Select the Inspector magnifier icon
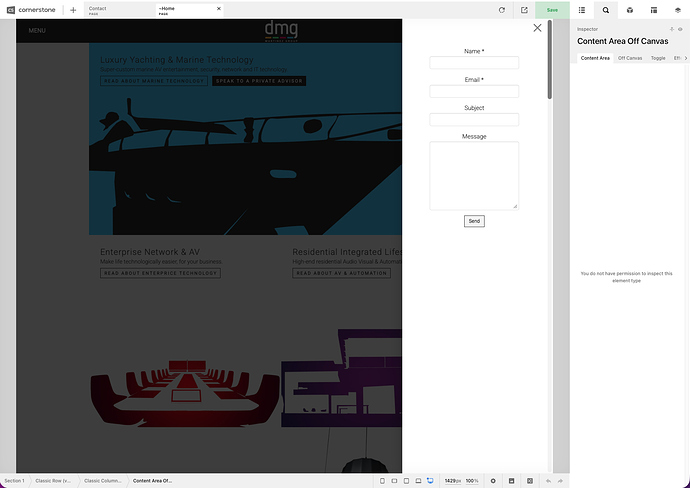The width and height of the screenshot is (690, 488). tap(606, 10)
